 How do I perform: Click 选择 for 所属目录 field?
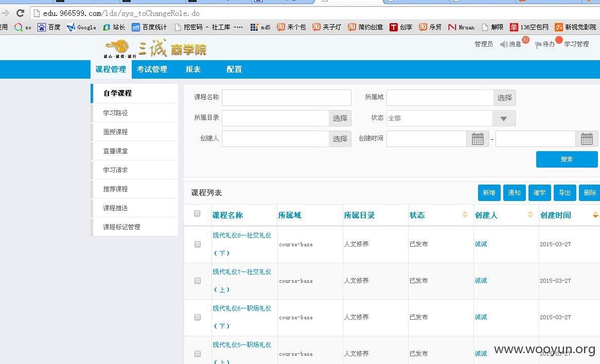tap(340, 118)
